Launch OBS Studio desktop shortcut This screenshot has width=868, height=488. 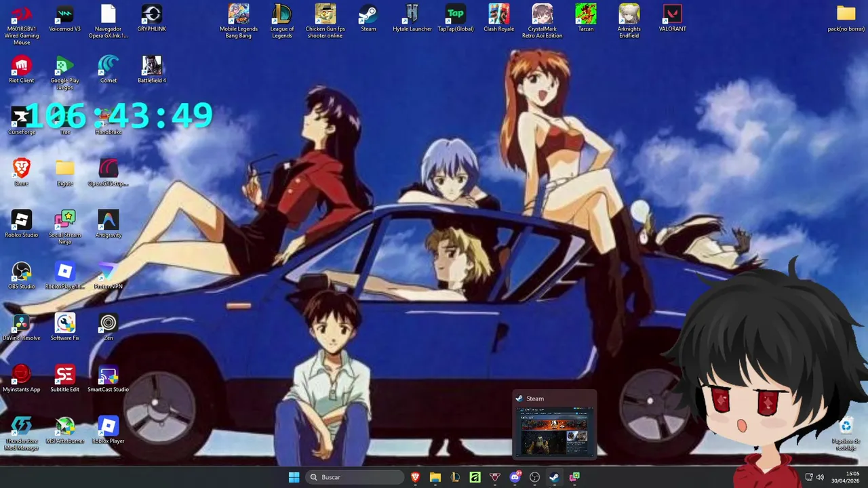click(22, 277)
